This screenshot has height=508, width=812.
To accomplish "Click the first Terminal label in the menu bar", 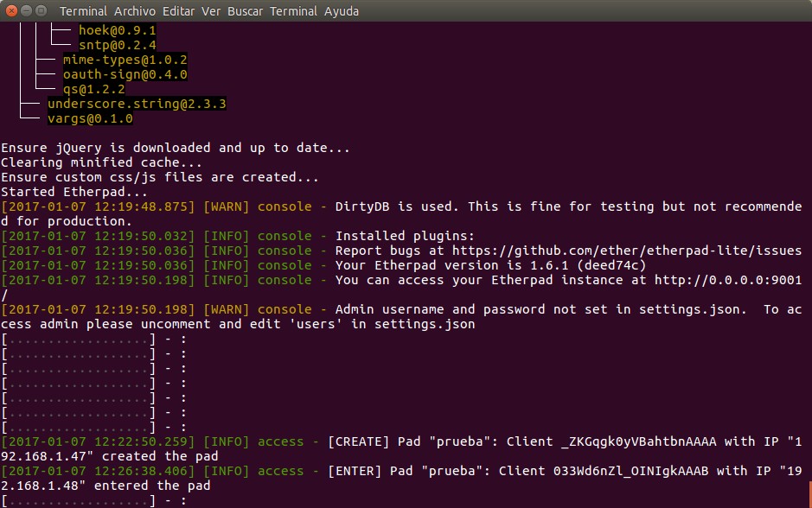I will [84, 11].
